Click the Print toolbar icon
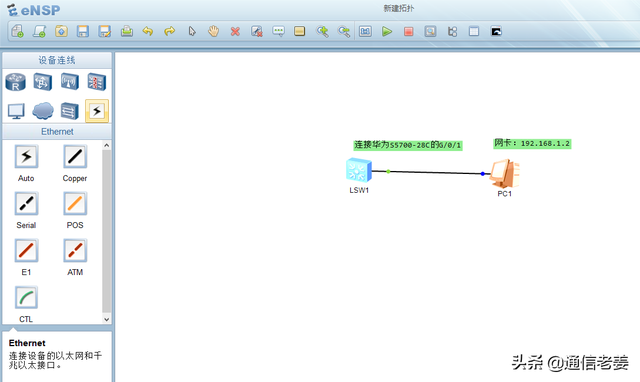This screenshot has width=640, height=382. (x=127, y=31)
